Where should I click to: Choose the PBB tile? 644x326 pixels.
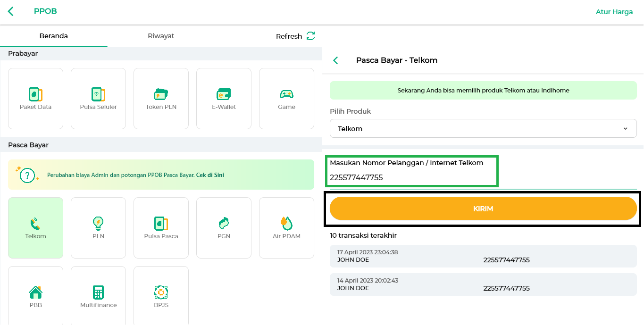[x=35, y=296]
